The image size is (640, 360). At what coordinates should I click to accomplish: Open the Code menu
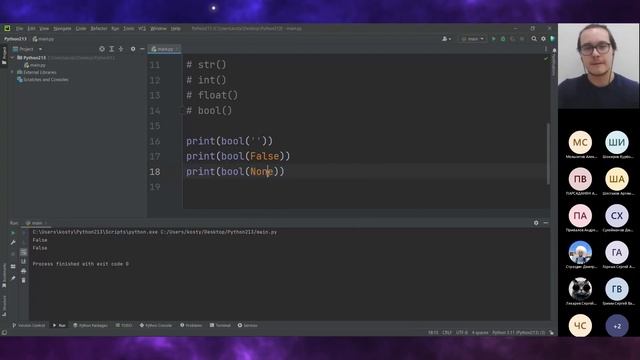pyautogui.click(x=81, y=29)
